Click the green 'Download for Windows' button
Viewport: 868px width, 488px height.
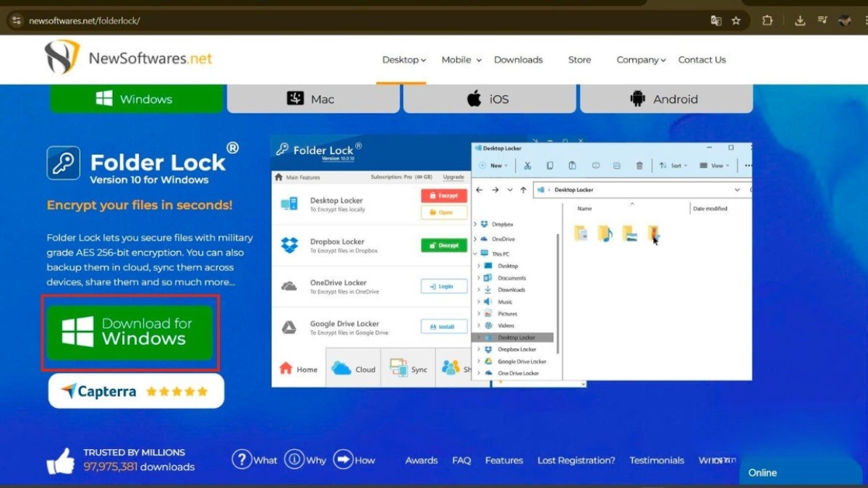coord(130,331)
